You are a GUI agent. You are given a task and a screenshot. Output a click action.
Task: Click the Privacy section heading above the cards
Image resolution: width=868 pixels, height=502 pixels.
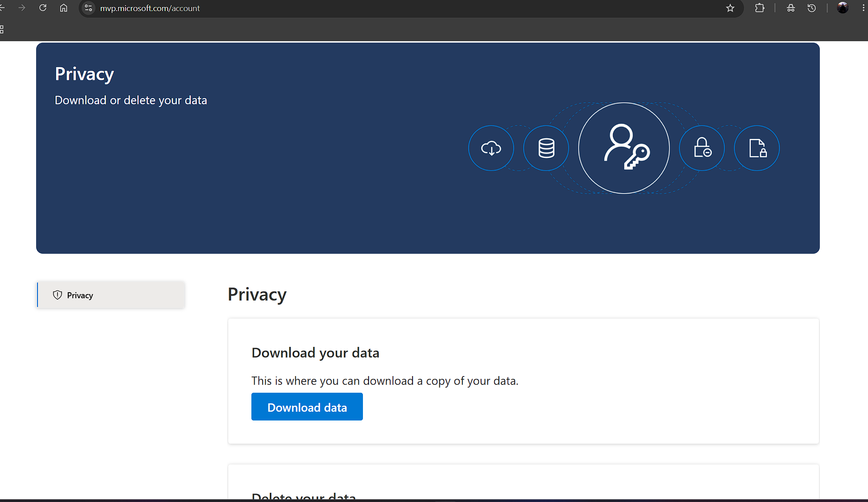pos(257,295)
